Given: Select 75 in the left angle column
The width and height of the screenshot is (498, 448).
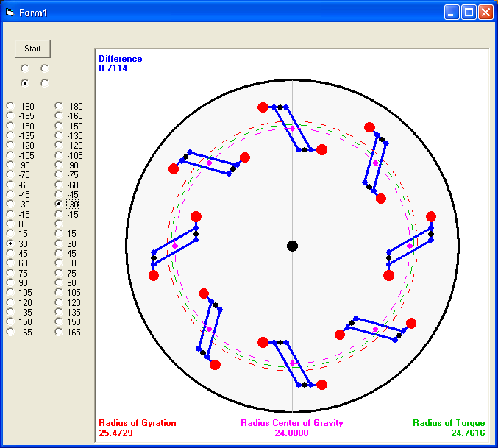Looking at the screenshot, I should 17,273.
